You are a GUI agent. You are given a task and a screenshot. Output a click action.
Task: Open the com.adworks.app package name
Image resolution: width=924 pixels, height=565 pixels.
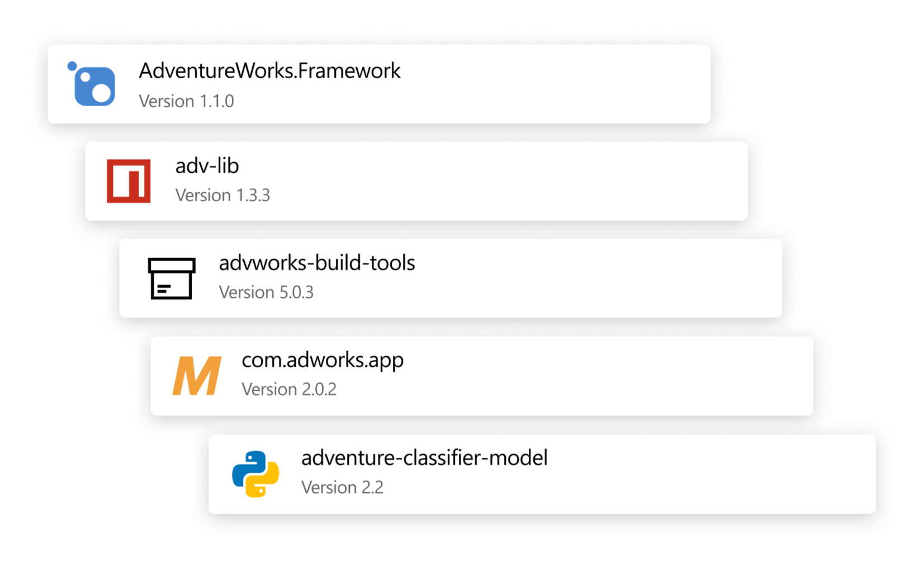[x=322, y=360]
